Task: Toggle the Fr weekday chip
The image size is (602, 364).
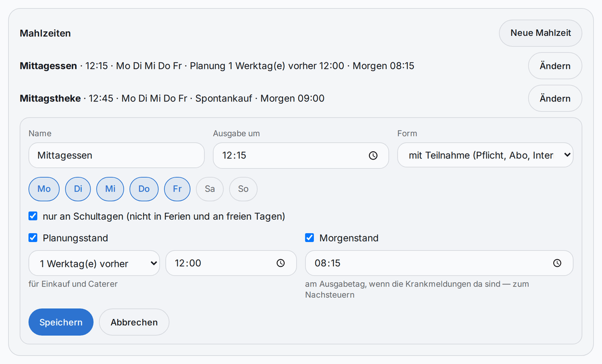Action: point(177,189)
